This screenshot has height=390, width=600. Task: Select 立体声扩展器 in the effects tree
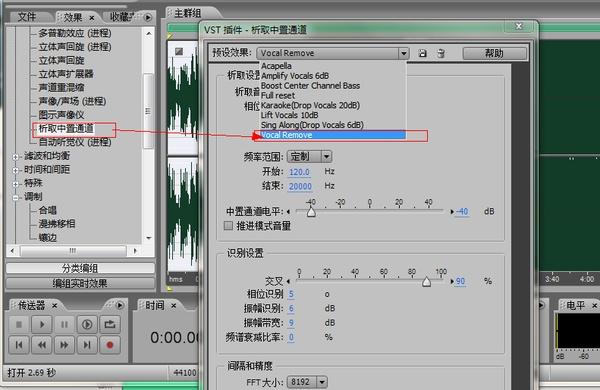point(66,74)
